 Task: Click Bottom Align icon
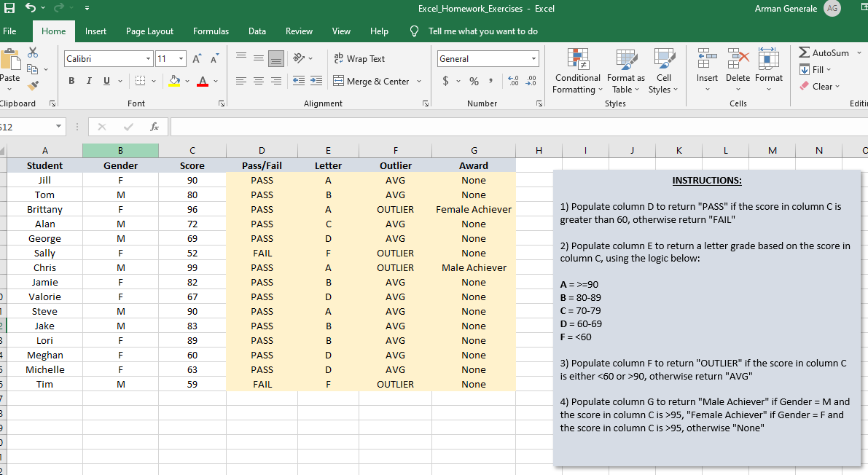[x=276, y=58]
